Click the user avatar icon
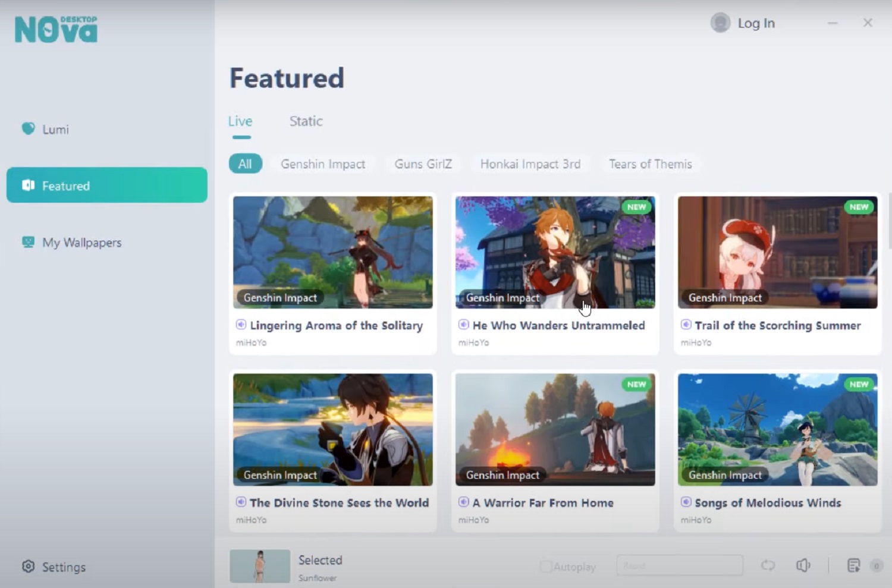The image size is (892, 588). point(720,23)
